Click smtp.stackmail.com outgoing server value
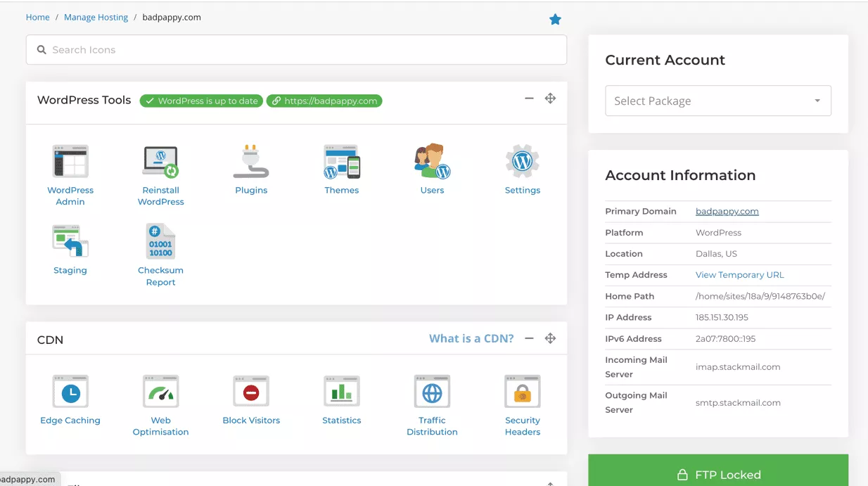 (x=738, y=403)
